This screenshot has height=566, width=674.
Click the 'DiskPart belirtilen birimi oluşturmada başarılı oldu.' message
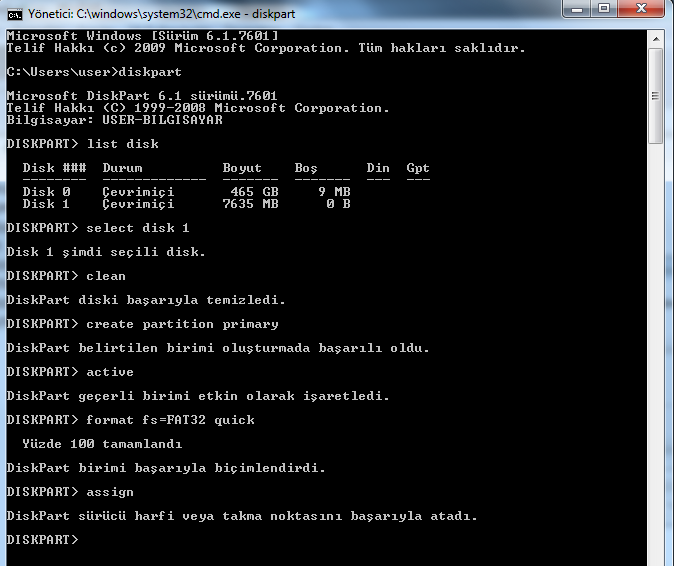(x=218, y=348)
